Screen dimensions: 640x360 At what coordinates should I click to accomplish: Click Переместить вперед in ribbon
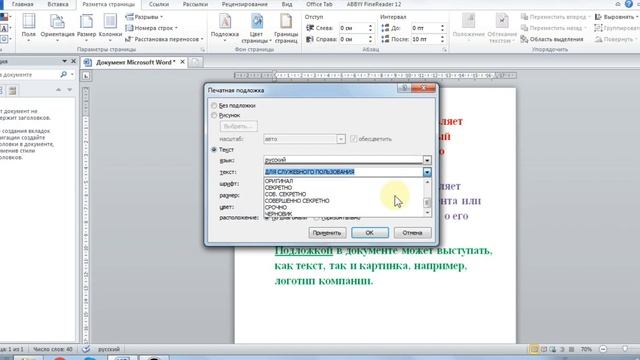point(555,17)
